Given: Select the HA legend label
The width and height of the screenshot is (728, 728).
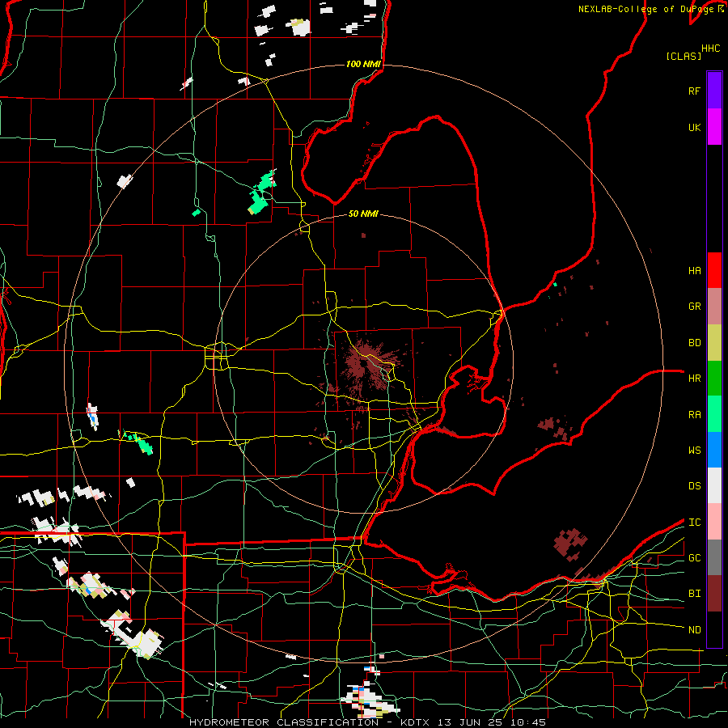Looking at the screenshot, I should coord(694,270).
